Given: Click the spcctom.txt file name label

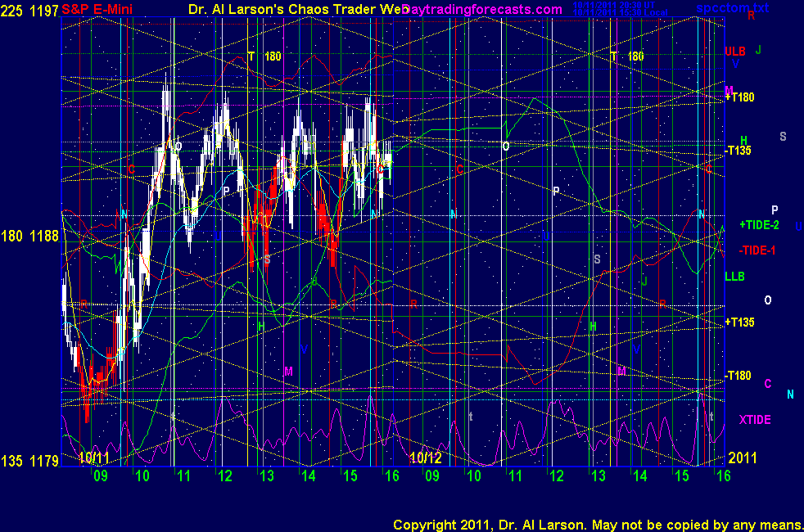Looking at the screenshot, I should tap(732, 7).
